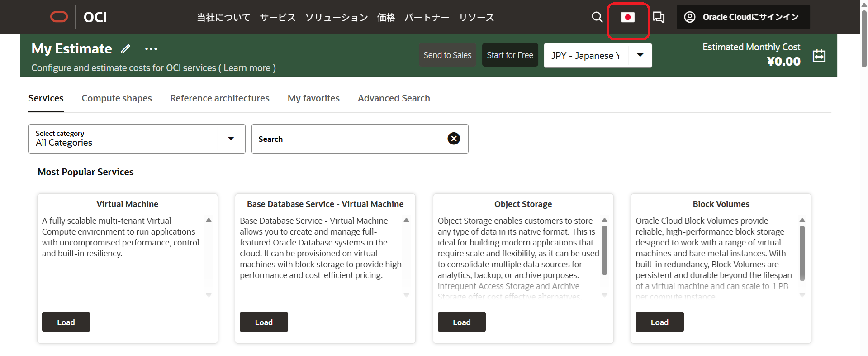Click the Start for Free button
This screenshot has height=356, width=868.
click(x=510, y=55)
